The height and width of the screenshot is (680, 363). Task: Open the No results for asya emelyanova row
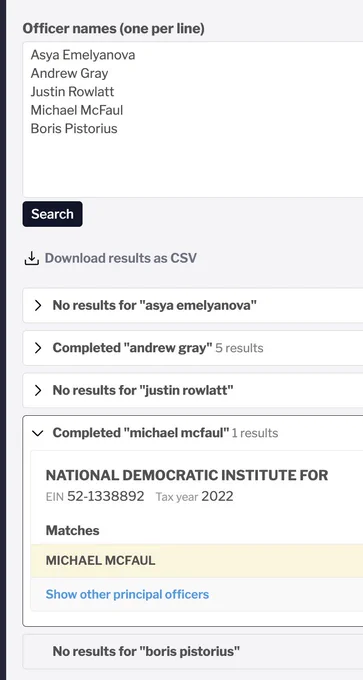(193, 306)
